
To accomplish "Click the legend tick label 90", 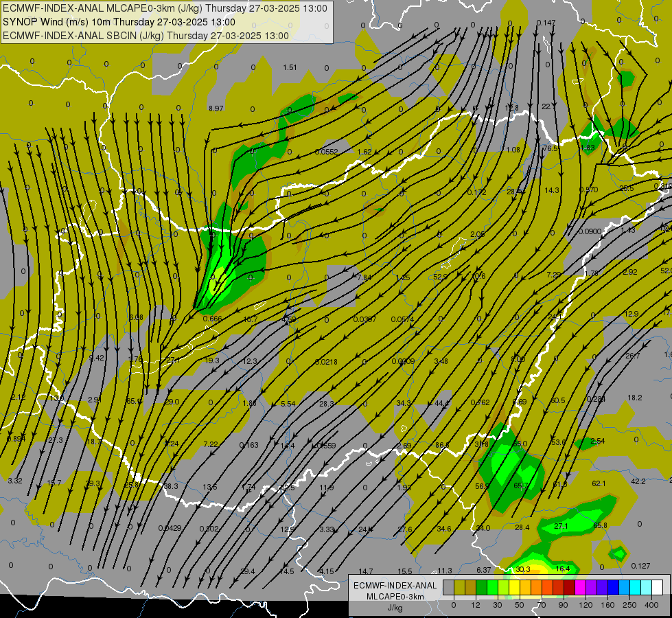I will (x=563, y=605).
